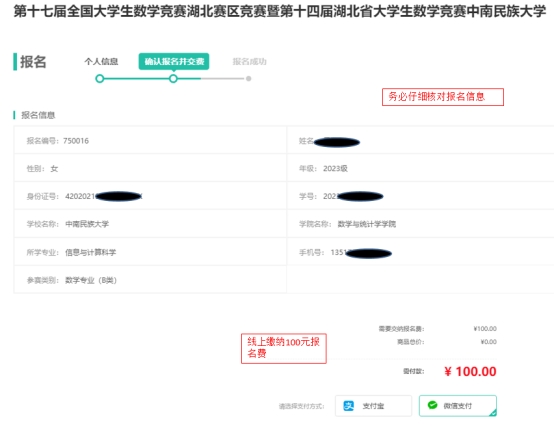Click the 确认报名并交费 step tab
The image size is (554, 426).
[x=174, y=61]
